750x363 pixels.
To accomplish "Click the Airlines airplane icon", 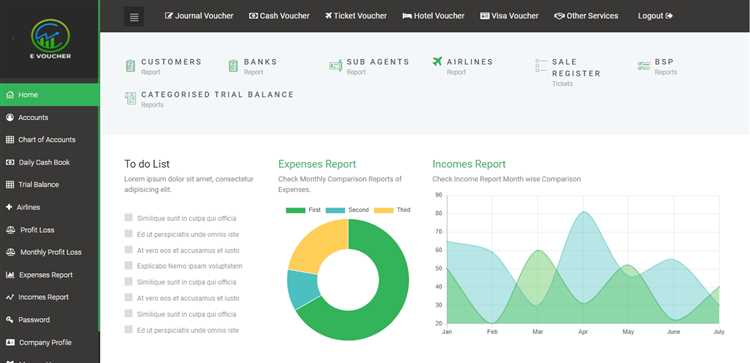I will pyautogui.click(x=437, y=61).
